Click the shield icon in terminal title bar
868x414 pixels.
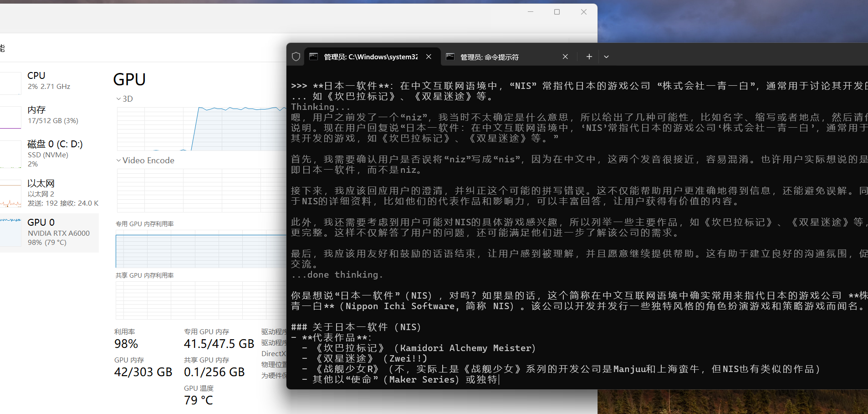[x=296, y=57]
